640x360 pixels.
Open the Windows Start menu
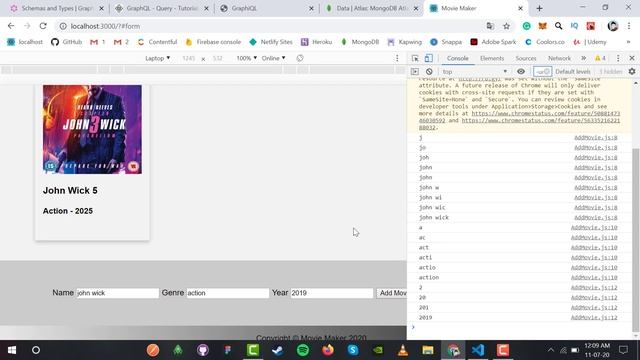(12, 350)
